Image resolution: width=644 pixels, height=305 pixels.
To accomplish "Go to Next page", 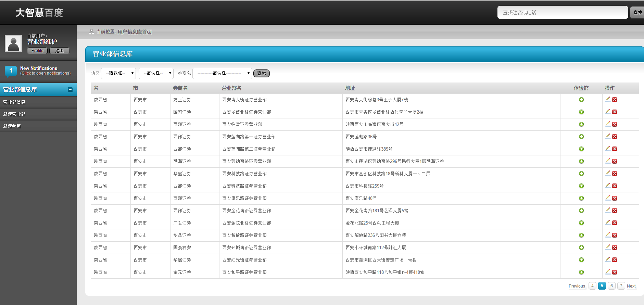I will [631, 286].
